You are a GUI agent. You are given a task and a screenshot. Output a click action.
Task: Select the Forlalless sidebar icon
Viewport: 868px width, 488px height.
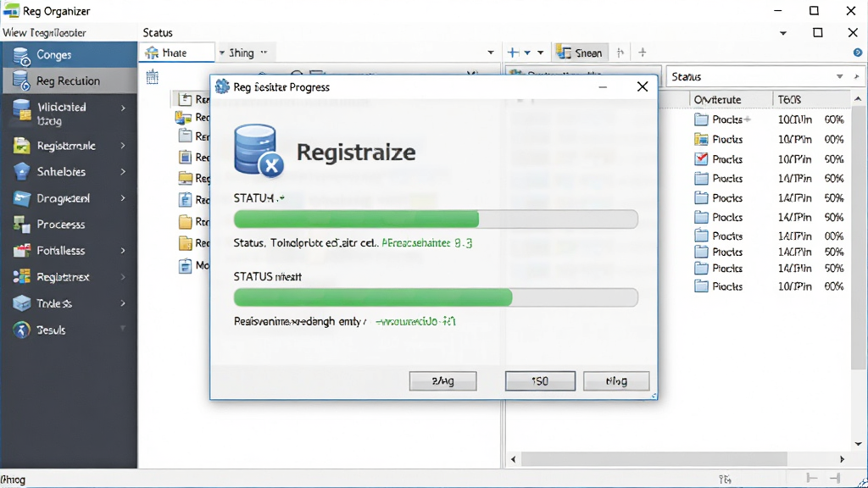21,251
